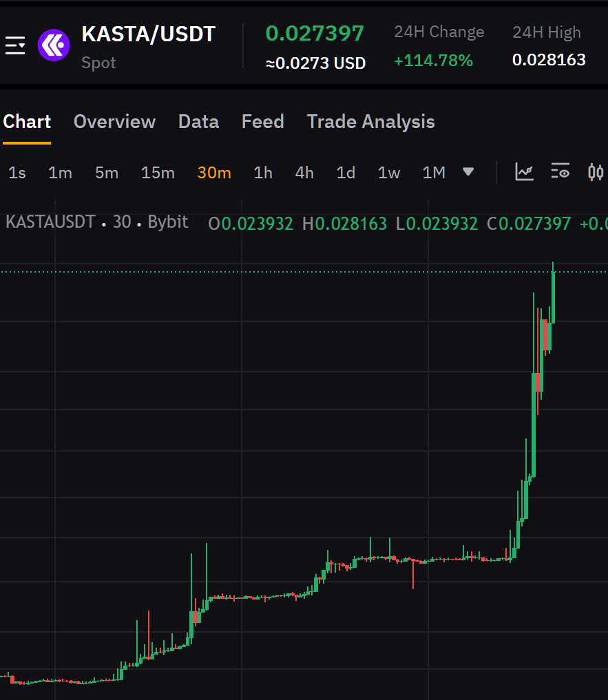Select the 1w timeframe

coord(389,173)
